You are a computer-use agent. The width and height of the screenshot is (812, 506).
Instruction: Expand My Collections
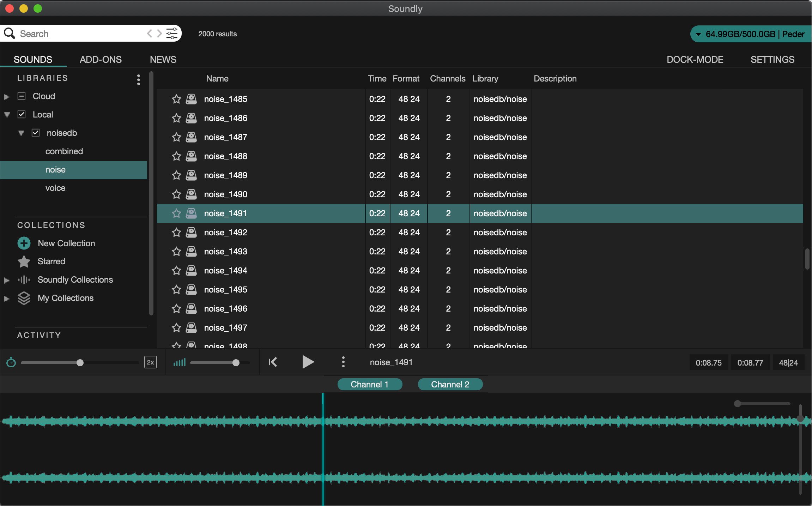point(6,299)
